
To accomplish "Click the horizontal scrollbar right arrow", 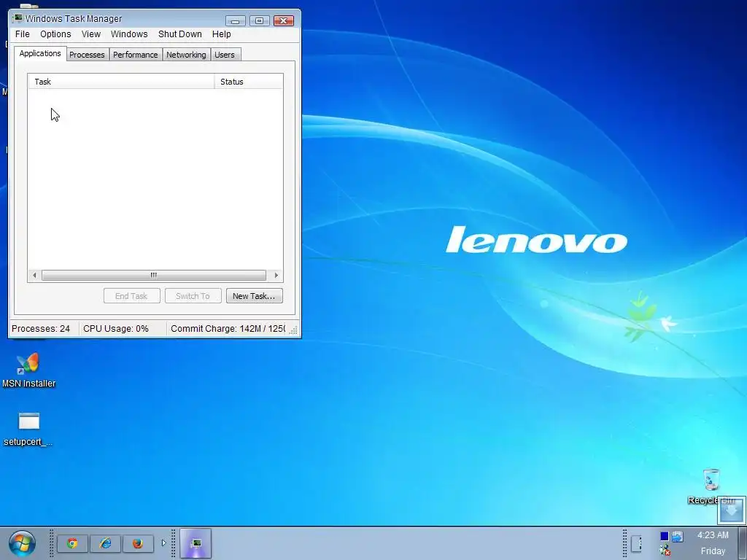I will click(x=276, y=275).
